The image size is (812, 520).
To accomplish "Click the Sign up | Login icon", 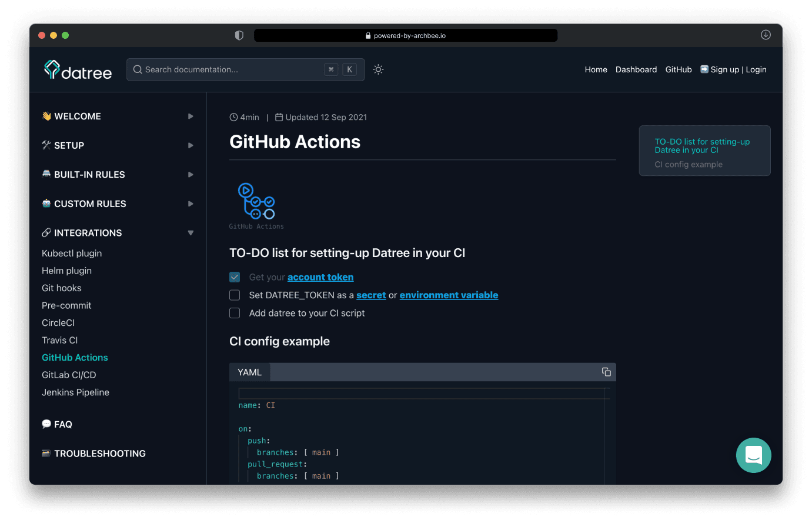I will 704,69.
